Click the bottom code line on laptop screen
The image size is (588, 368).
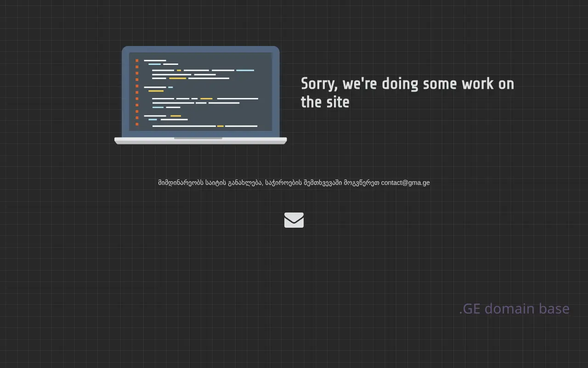click(204, 126)
